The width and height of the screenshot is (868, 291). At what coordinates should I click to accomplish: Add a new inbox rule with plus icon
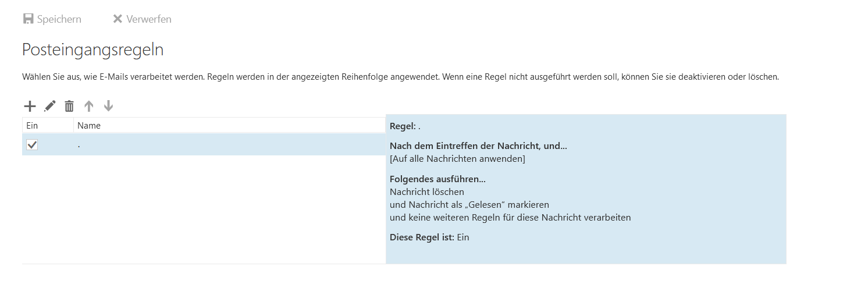click(30, 106)
